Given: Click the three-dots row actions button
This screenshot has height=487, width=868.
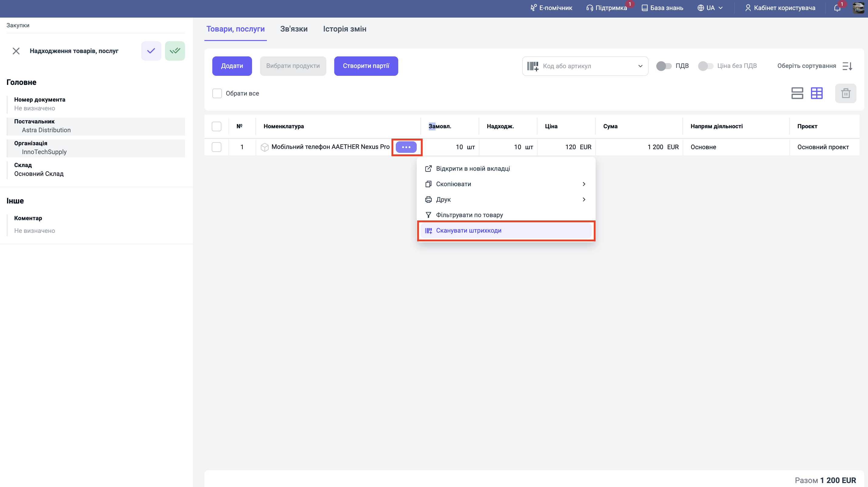Looking at the screenshot, I should [406, 147].
